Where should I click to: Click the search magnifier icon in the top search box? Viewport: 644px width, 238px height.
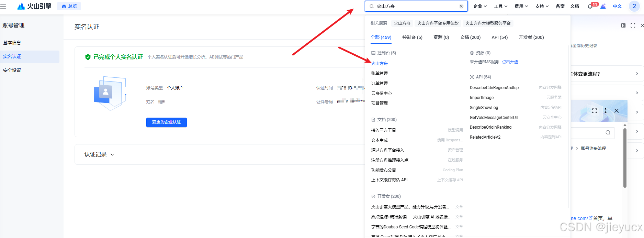[x=372, y=6]
